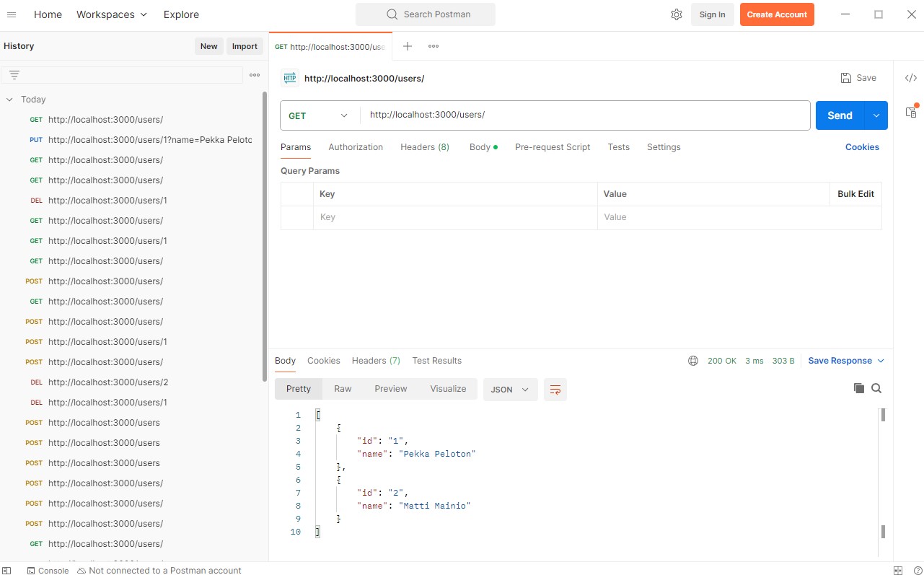Image resolution: width=924 pixels, height=575 pixels.
Task: Click the network globe icon
Action: click(693, 361)
